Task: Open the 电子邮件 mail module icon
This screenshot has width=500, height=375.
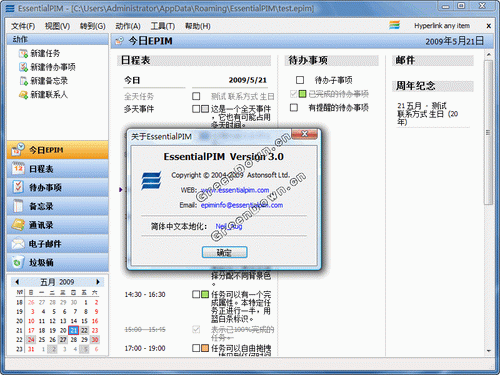Action: coord(18,243)
